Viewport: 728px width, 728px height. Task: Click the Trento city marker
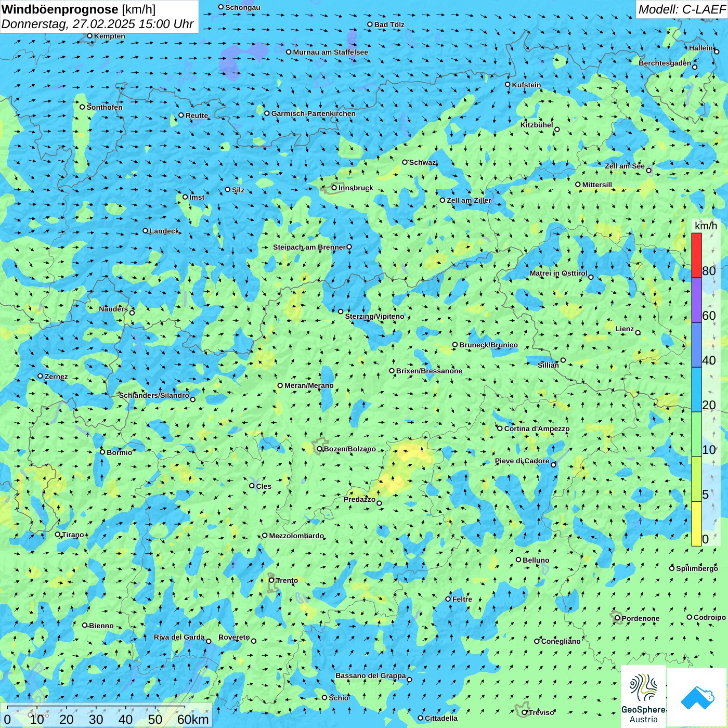(271, 580)
